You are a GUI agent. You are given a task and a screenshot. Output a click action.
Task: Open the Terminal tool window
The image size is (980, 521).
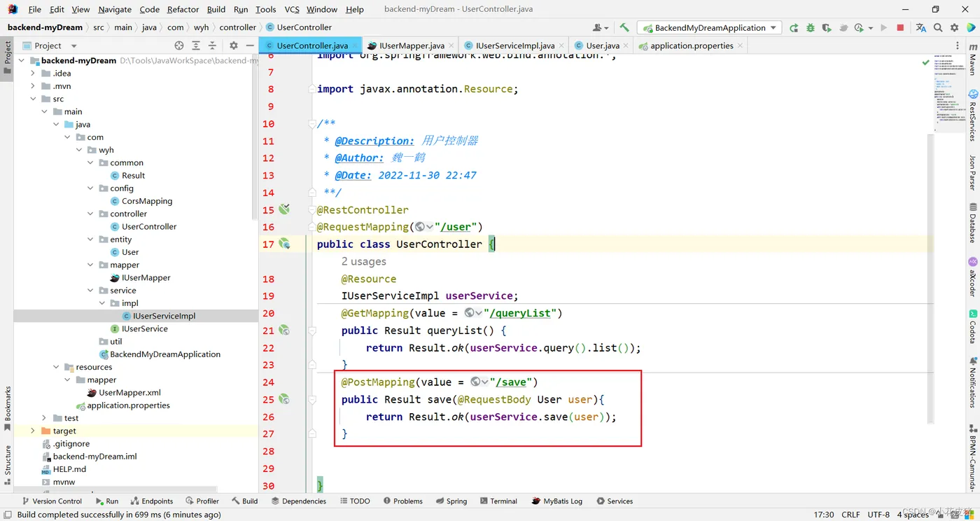(x=498, y=501)
